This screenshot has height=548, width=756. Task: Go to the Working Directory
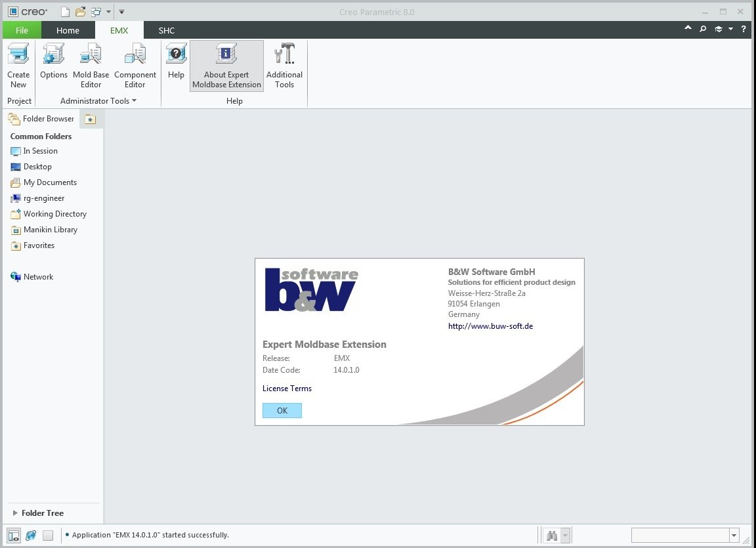49,214
